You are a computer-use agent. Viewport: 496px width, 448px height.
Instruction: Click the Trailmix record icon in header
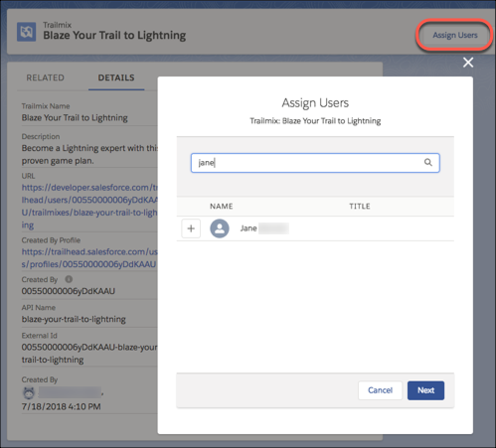tap(27, 32)
